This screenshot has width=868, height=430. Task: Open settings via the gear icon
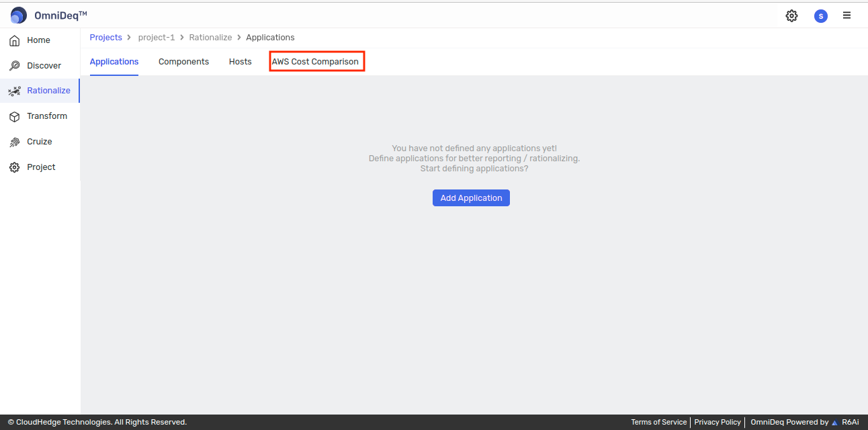[791, 15]
